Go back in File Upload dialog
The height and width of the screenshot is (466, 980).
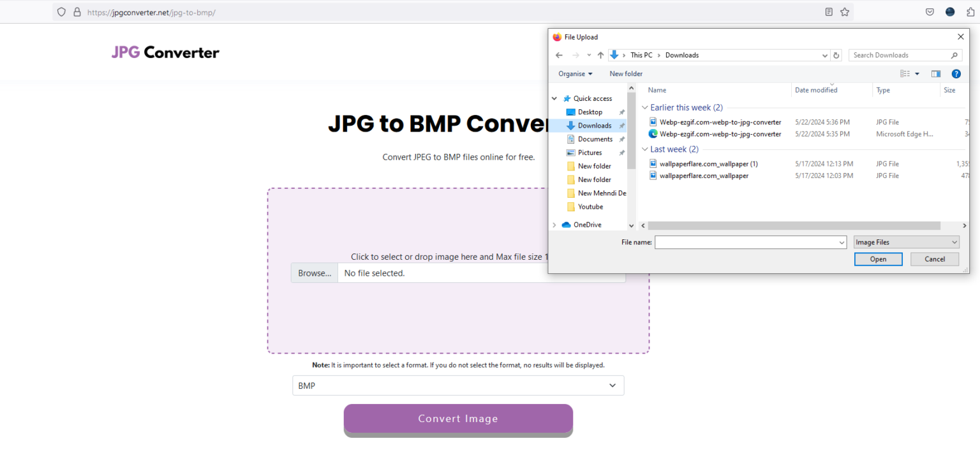(x=560, y=56)
